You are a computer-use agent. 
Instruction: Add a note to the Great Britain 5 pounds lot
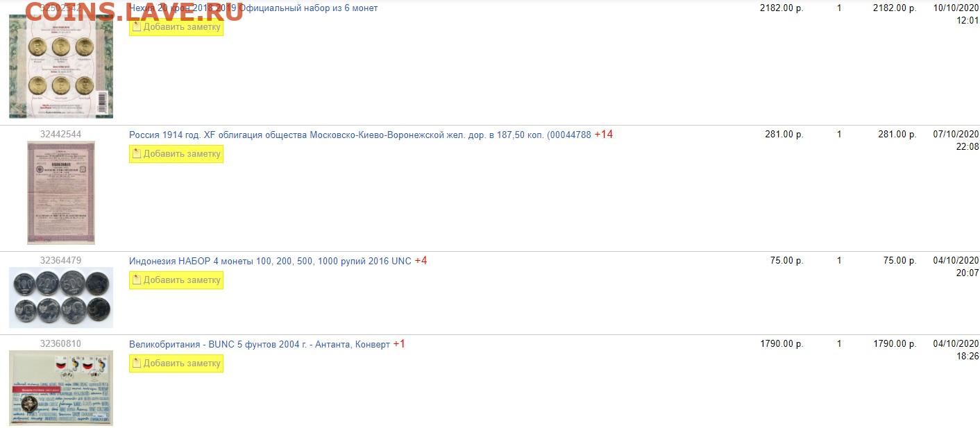point(176,363)
